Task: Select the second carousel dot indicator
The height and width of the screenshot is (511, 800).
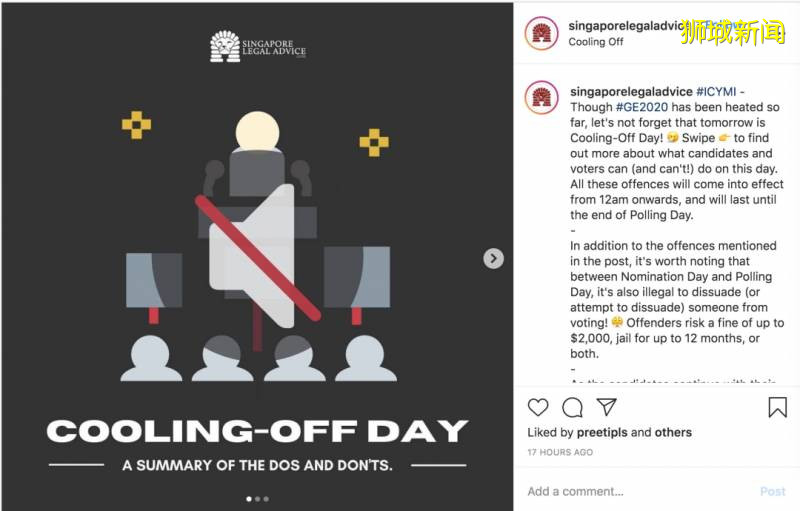Action: pos(257,498)
